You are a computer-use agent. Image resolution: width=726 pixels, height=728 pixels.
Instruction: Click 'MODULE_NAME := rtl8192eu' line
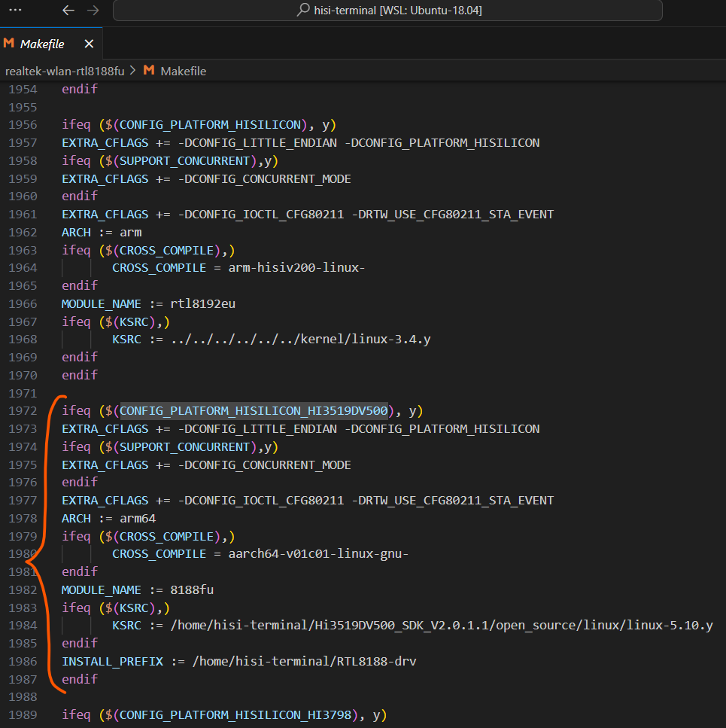click(x=148, y=303)
